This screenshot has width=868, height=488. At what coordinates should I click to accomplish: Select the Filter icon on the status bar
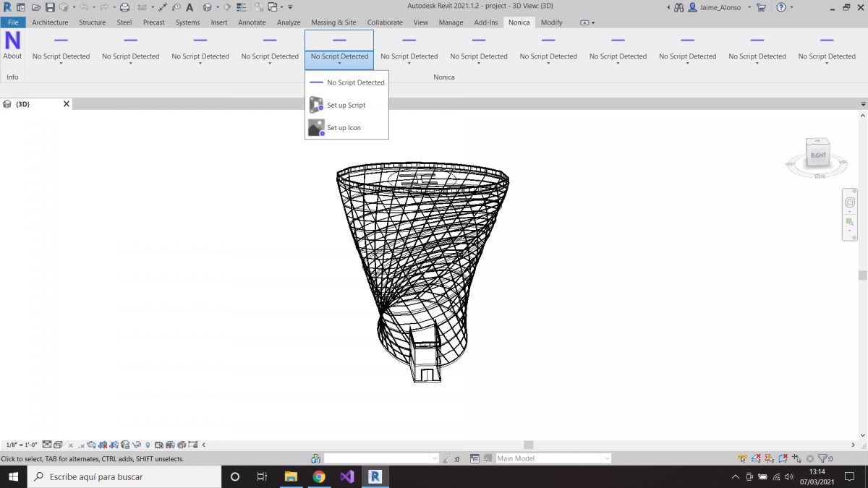tap(822, 458)
